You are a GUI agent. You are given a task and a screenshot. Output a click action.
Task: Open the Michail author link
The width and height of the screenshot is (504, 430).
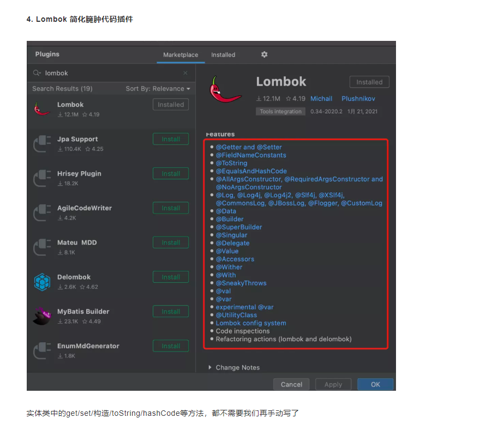[321, 99]
